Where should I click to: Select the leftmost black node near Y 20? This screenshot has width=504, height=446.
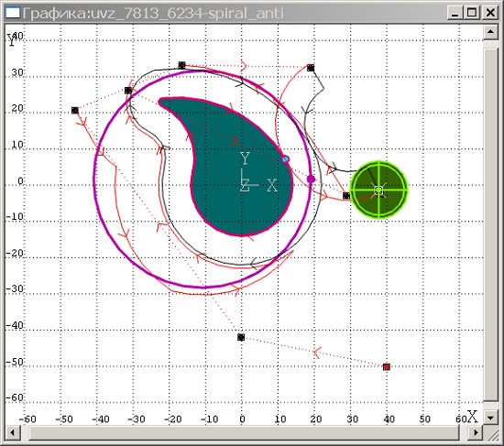pos(75,111)
